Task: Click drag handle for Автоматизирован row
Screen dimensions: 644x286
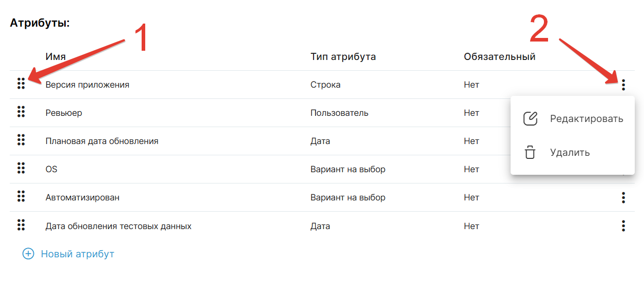Action: point(21,196)
